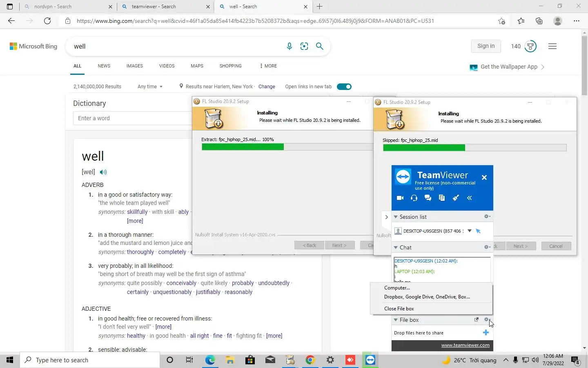Open Chat gear options menu
This screenshot has height=368, width=588.
(x=487, y=247)
